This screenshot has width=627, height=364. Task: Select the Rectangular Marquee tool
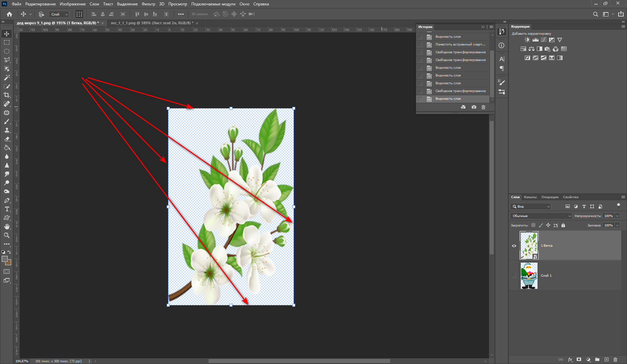(x=7, y=42)
